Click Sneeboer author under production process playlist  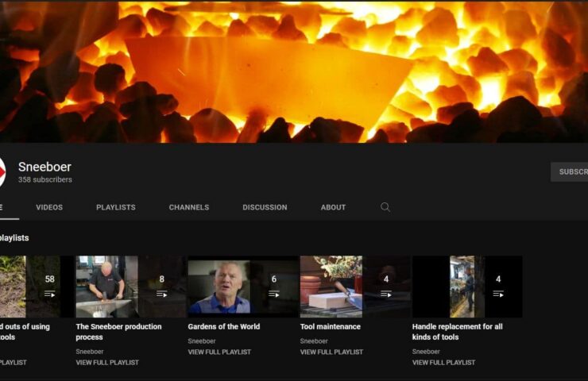click(x=90, y=352)
